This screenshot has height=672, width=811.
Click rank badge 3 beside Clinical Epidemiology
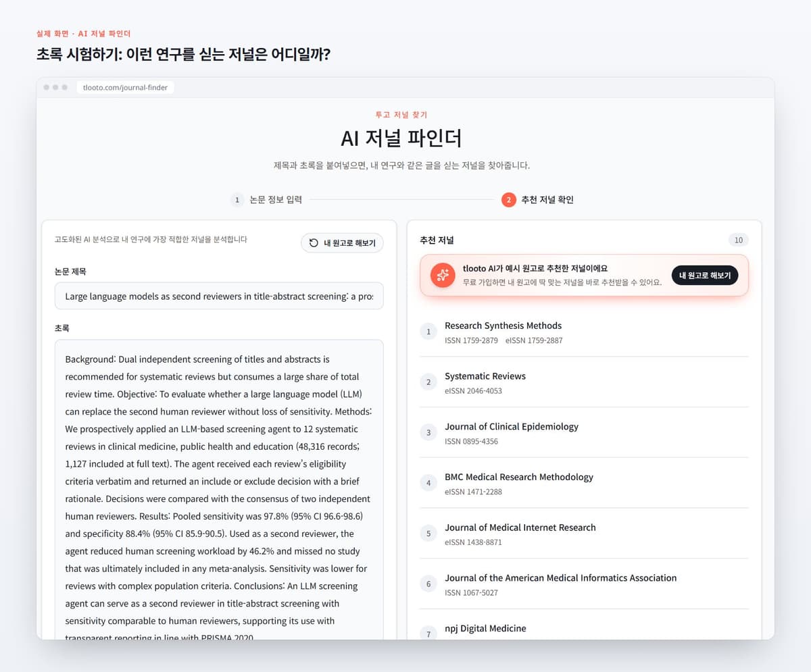tap(428, 432)
